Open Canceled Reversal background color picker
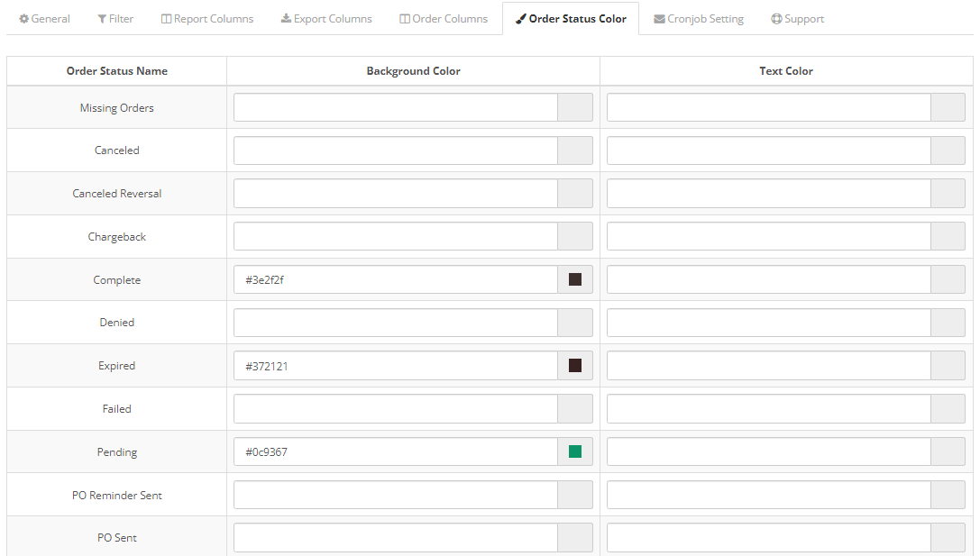 [575, 194]
